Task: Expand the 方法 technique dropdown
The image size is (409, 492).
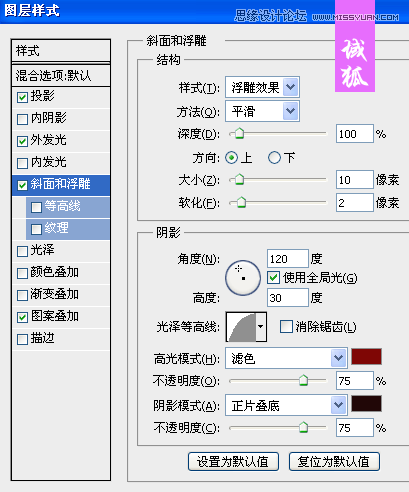Action: (262, 111)
